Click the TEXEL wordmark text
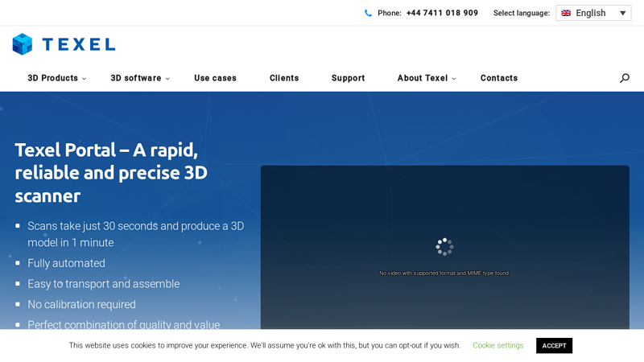This screenshot has height=362, width=644. coord(79,44)
